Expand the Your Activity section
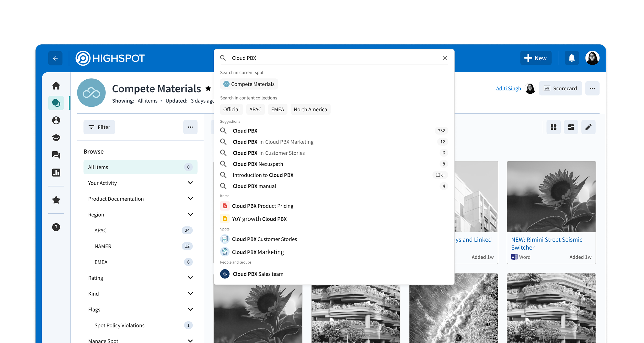The height and width of the screenshot is (343, 644). (190, 183)
